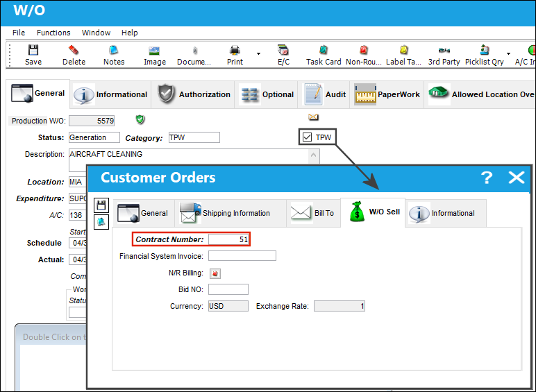
Task: Click the envelope icon above TPW checkbox
Action: 313,117
